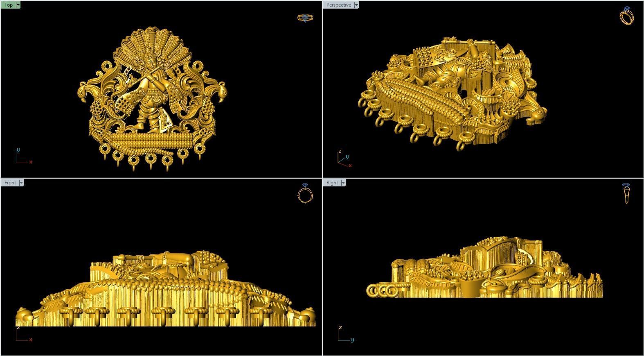Select the pendant model in Top viewport
Viewport: 644px width, 356px height.
pyautogui.click(x=152, y=98)
